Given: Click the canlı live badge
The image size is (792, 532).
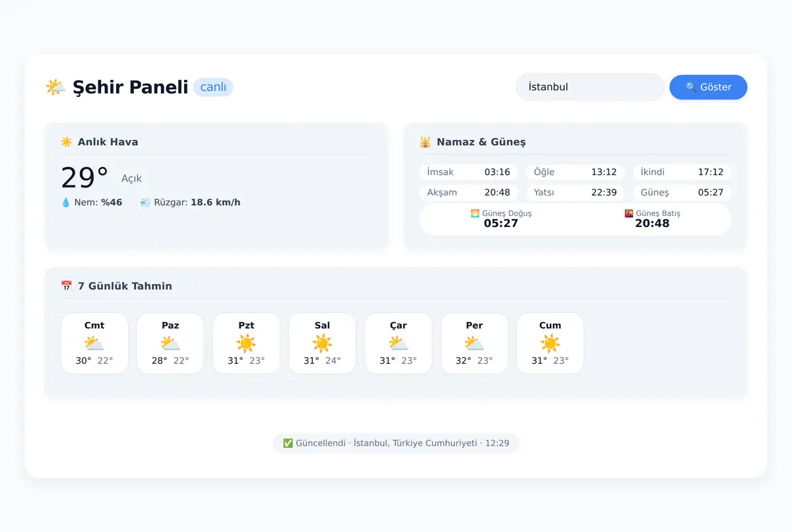Looking at the screenshot, I should [x=213, y=87].
